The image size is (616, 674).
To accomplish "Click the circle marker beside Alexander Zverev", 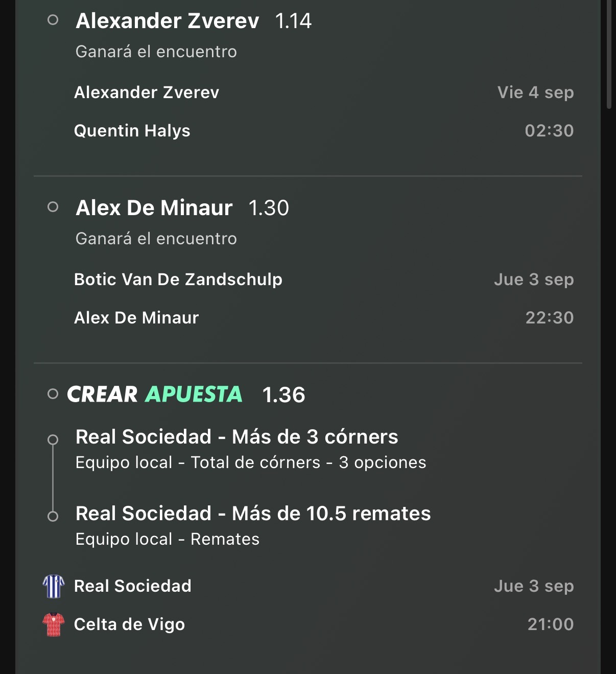I will pos(53,20).
